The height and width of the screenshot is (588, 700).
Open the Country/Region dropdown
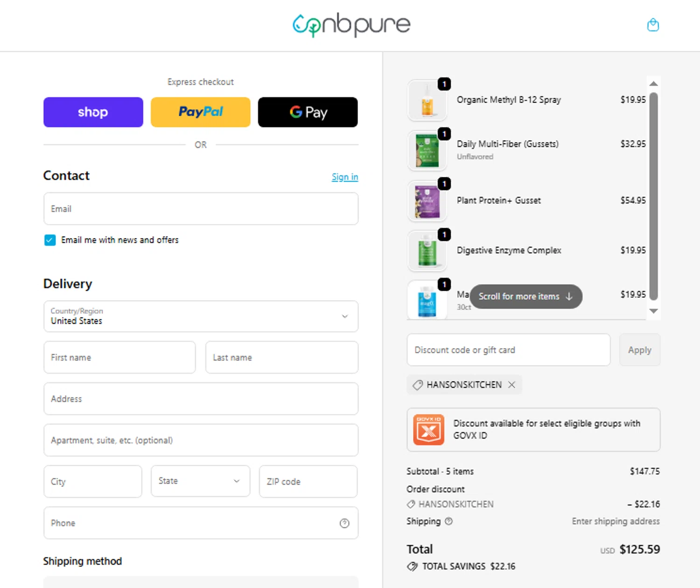click(x=201, y=316)
